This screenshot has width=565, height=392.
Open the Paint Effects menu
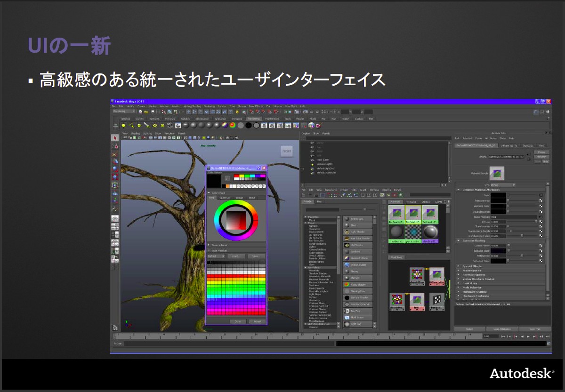(256, 106)
